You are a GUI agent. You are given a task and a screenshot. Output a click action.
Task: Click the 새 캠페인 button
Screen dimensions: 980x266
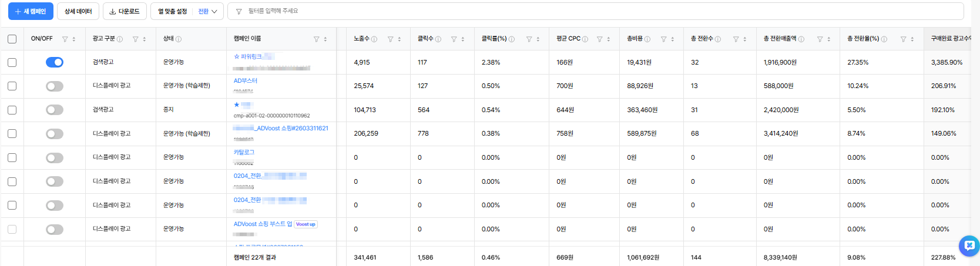31,11
